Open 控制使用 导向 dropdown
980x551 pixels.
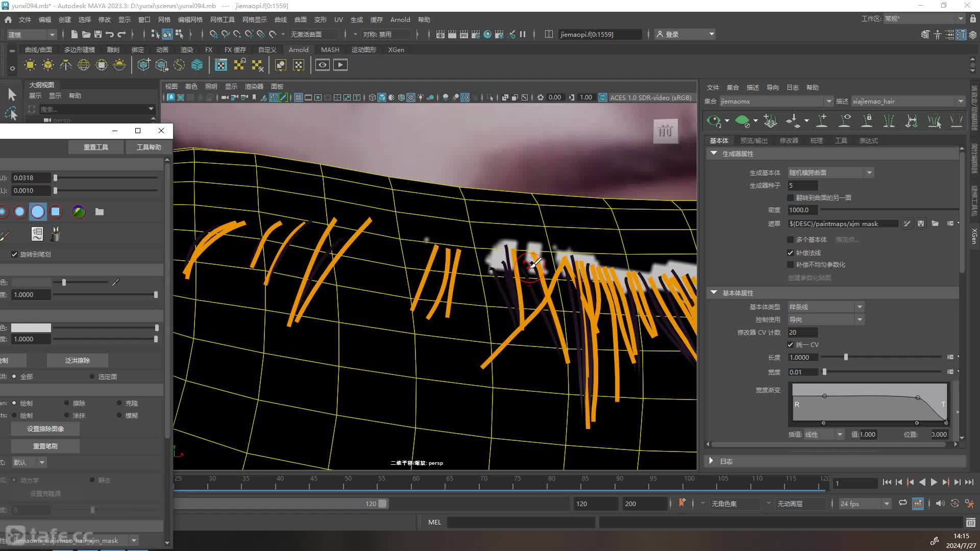(826, 319)
